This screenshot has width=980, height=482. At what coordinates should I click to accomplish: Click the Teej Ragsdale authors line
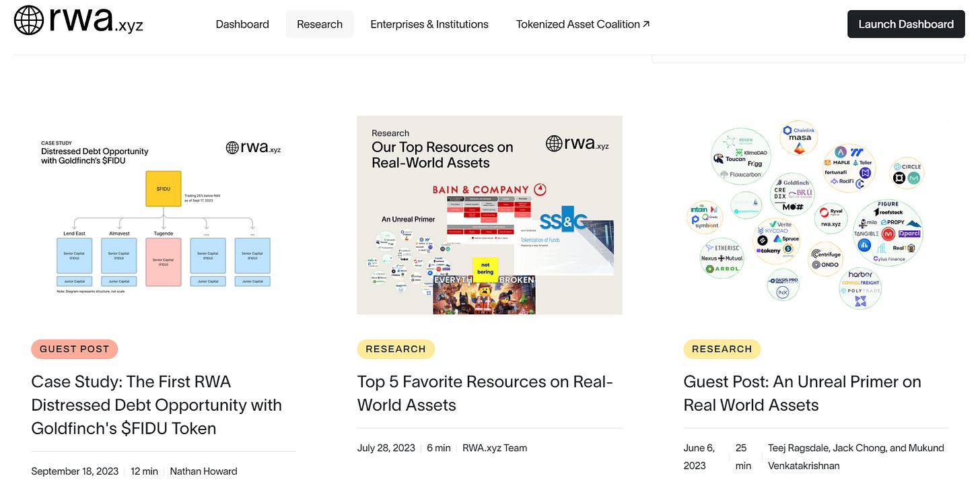pyautogui.click(x=855, y=456)
